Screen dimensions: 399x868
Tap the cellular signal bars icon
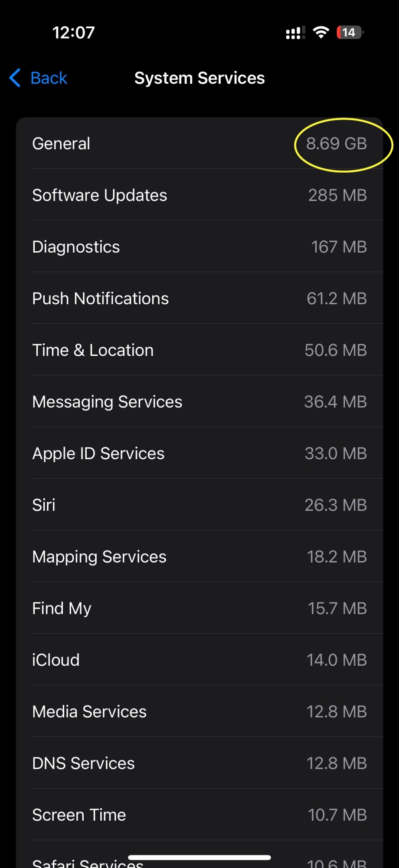click(x=295, y=33)
